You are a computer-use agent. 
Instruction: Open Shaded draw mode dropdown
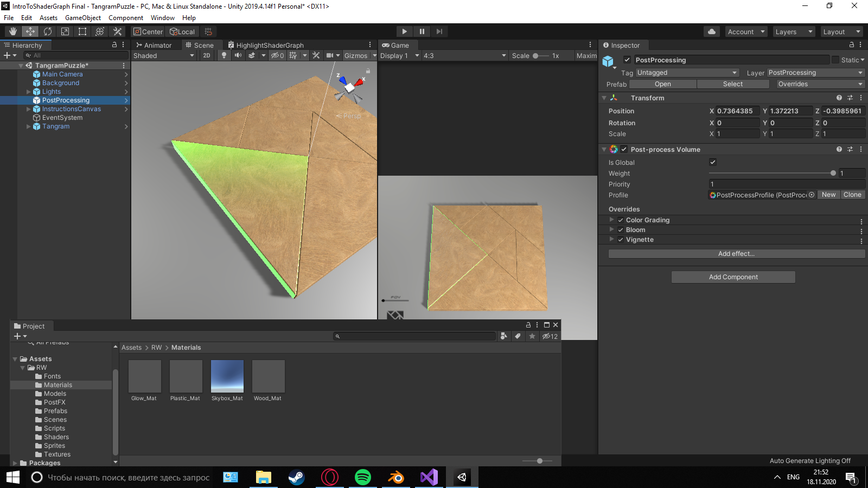[164, 55]
